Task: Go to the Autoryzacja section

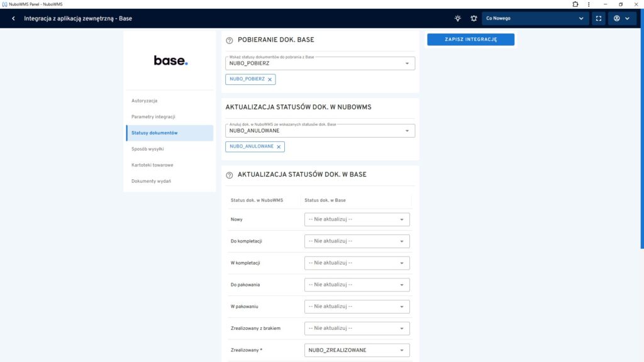Action: (144, 101)
